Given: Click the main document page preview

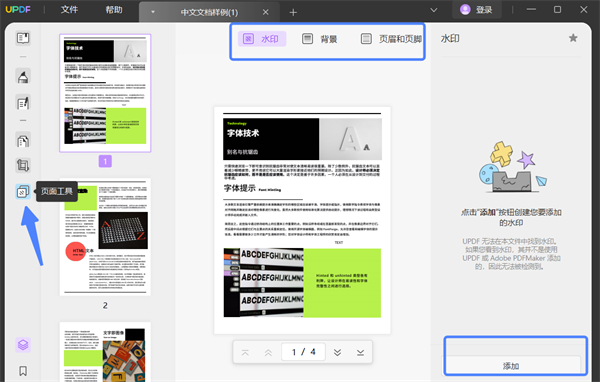Looking at the screenshot, I should pos(302,220).
